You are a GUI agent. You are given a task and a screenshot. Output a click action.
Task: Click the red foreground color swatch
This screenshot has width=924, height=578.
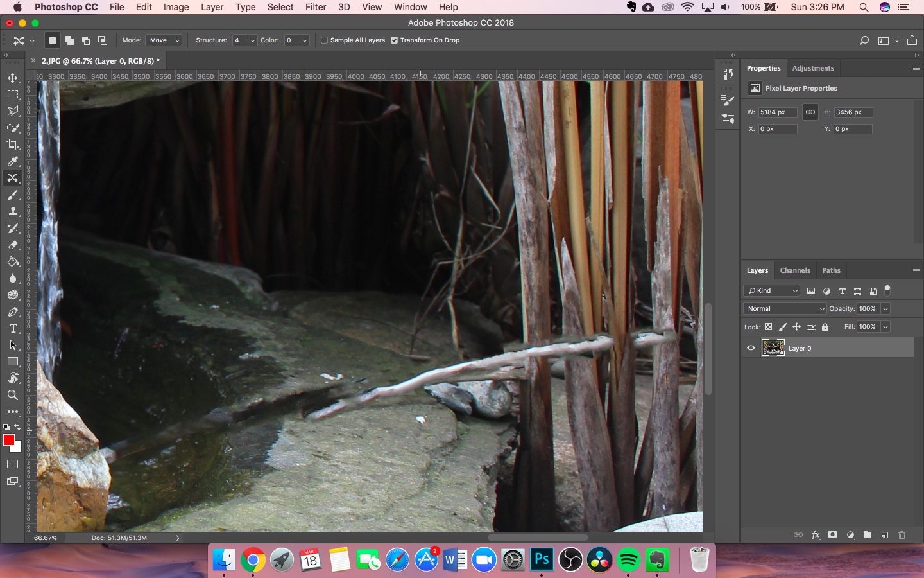point(9,440)
